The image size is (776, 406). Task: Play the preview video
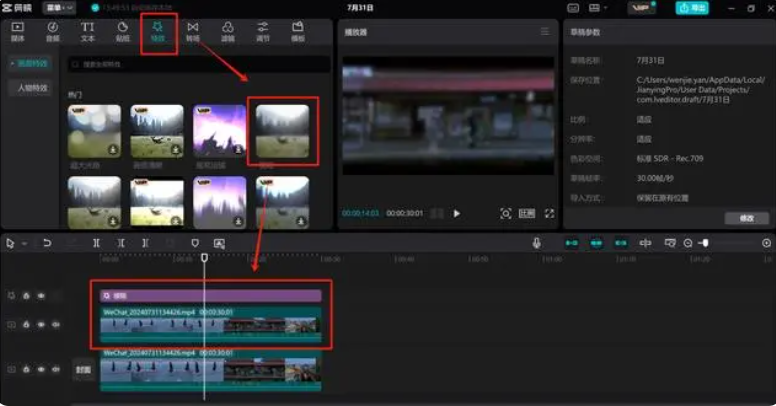(x=456, y=213)
